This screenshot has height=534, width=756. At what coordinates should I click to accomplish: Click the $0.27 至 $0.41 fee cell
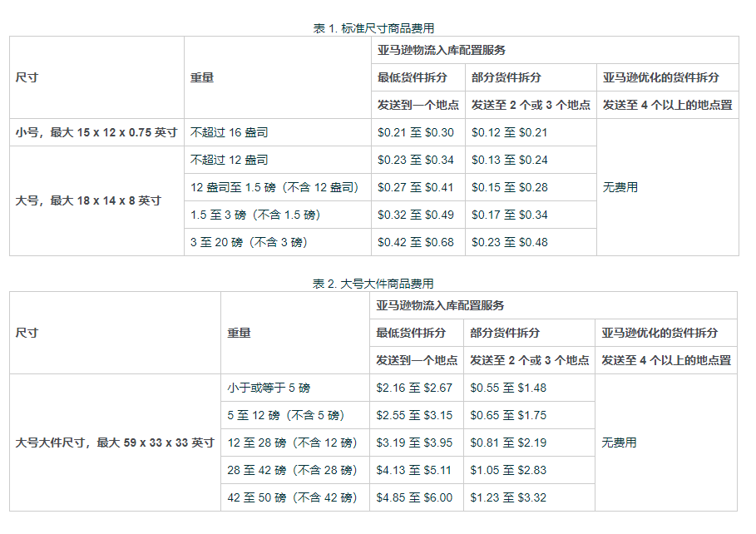(416, 188)
